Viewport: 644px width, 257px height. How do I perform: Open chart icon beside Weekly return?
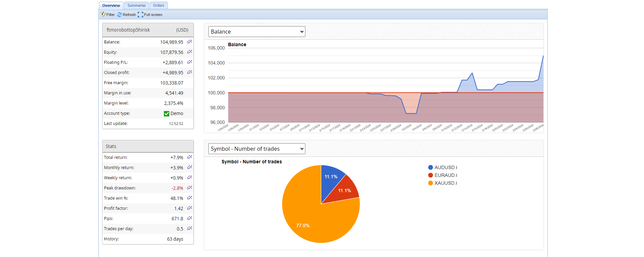(189, 178)
